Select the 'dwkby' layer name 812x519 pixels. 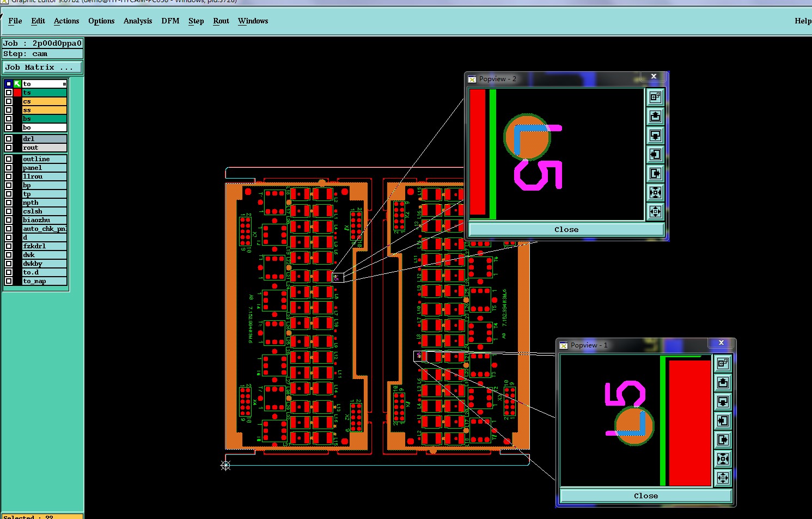click(x=45, y=264)
